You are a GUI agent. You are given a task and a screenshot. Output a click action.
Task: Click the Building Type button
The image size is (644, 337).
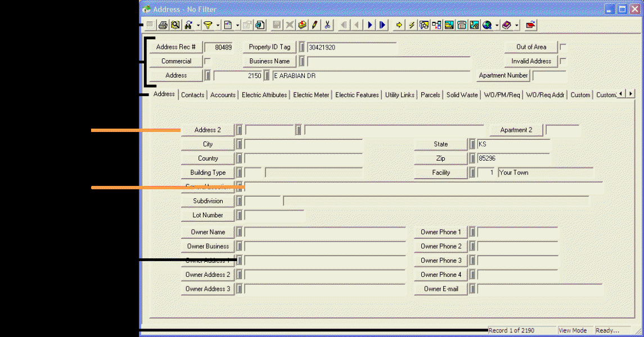(208, 172)
